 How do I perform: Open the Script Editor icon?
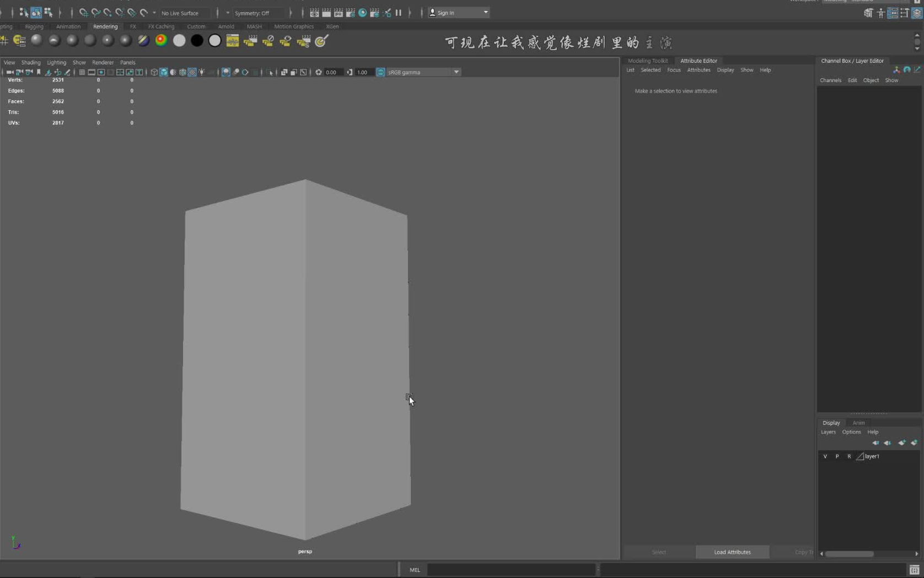coord(914,570)
